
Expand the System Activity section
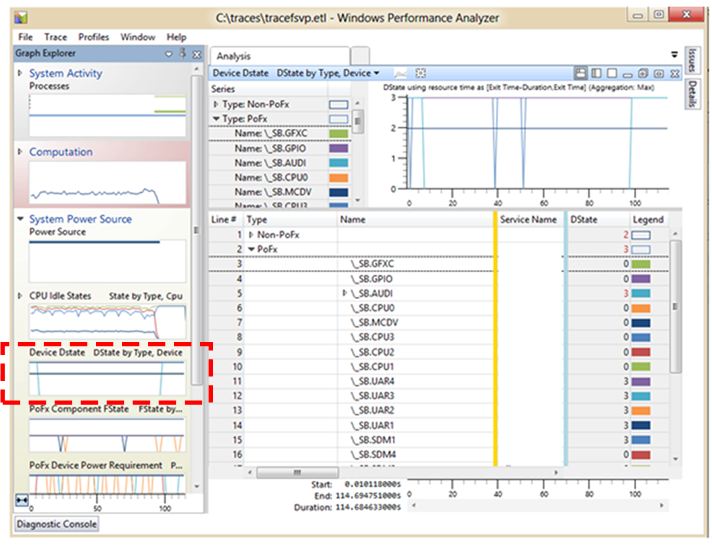[x=21, y=74]
